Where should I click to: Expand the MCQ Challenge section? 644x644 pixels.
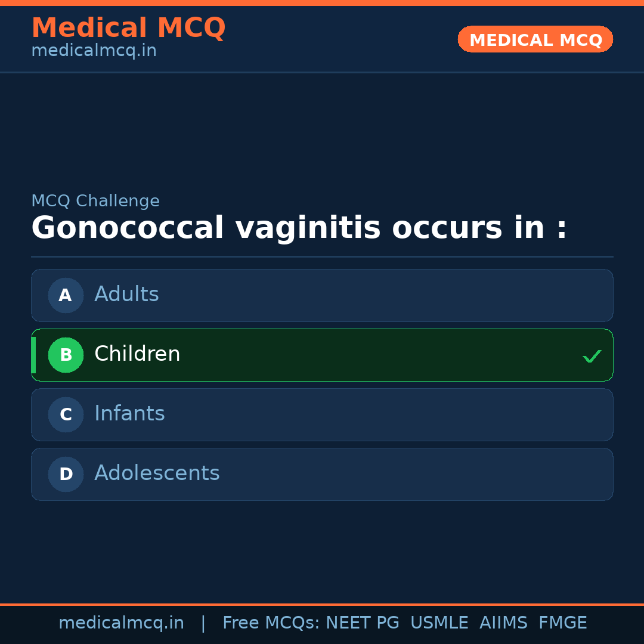(95, 201)
